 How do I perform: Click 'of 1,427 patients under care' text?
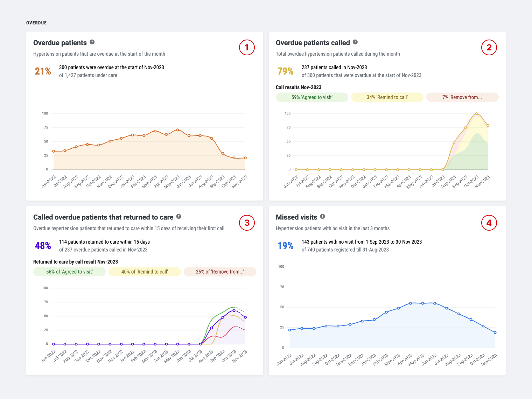click(88, 75)
